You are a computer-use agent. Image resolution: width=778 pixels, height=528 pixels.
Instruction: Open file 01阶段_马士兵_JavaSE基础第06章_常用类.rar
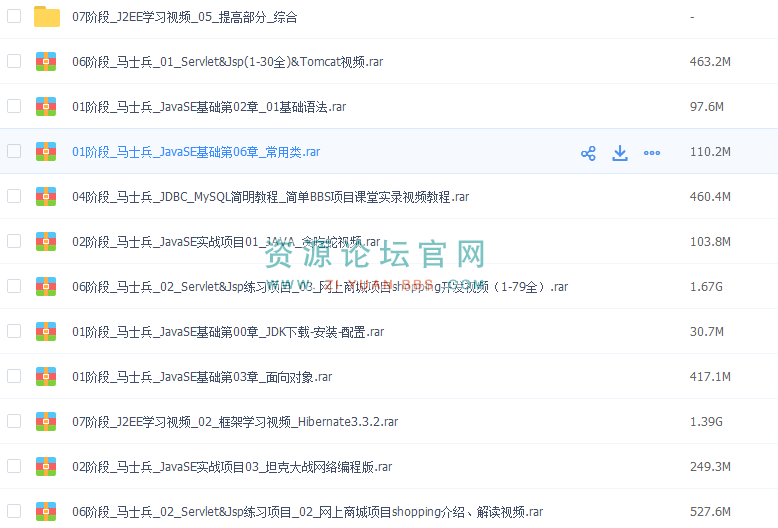(x=196, y=152)
